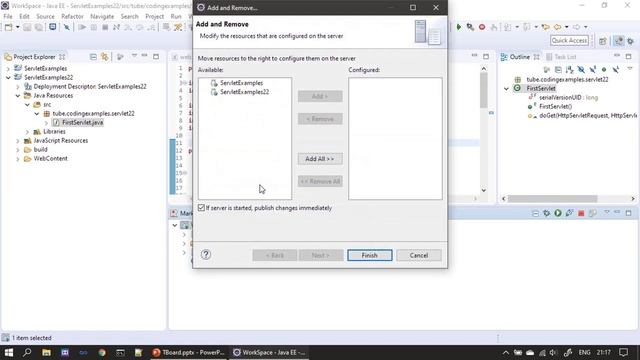The height and width of the screenshot is (360, 640).
Task: Toggle Sort in the Outline toolbar
Action: pyautogui.click(x=570, y=69)
